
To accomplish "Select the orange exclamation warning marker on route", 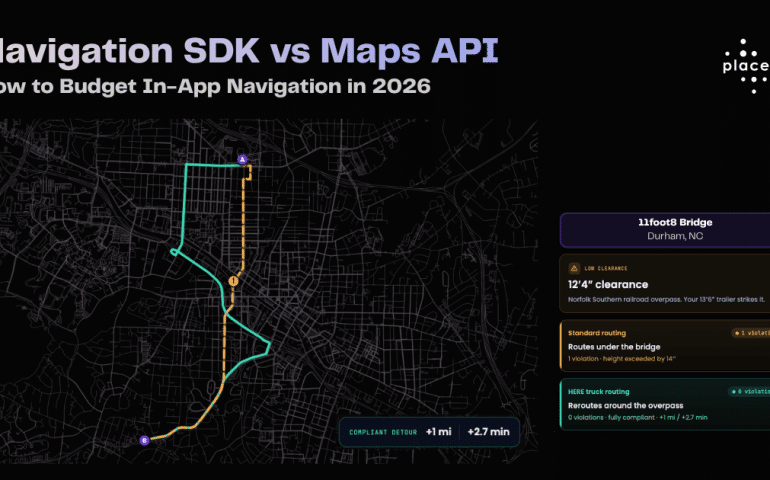I will (233, 281).
